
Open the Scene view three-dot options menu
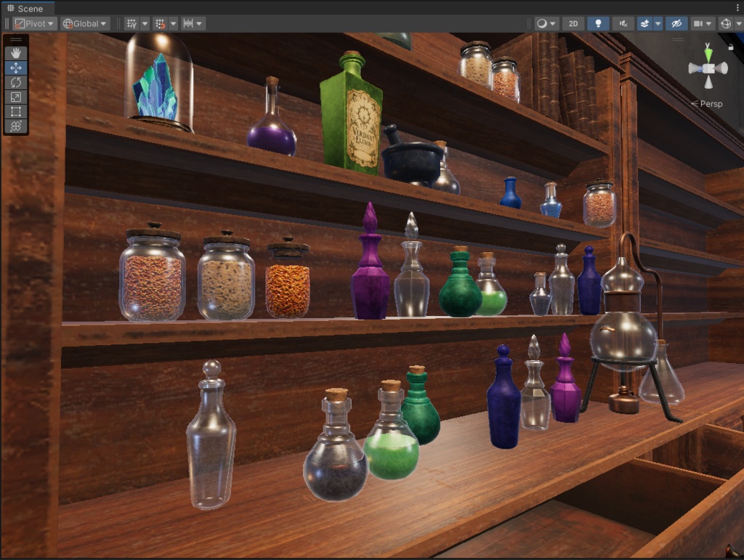(x=737, y=8)
